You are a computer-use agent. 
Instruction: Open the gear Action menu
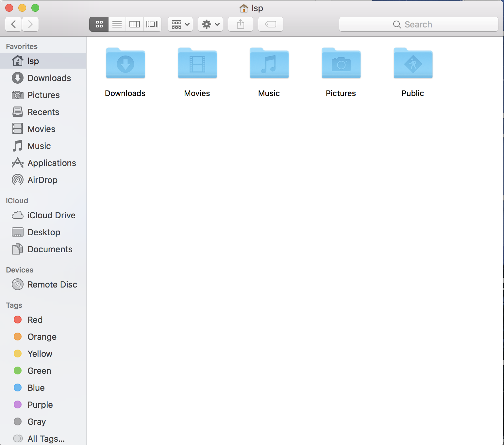[x=210, y=24]
